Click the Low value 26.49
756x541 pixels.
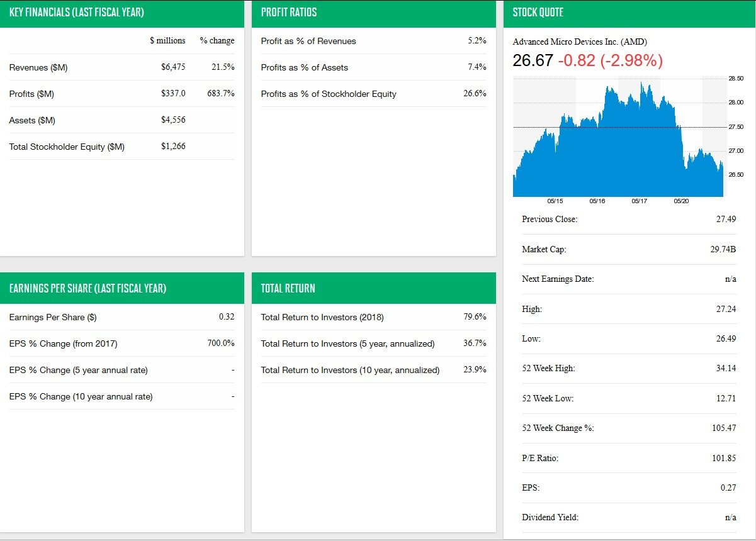(x=726, y=338)
